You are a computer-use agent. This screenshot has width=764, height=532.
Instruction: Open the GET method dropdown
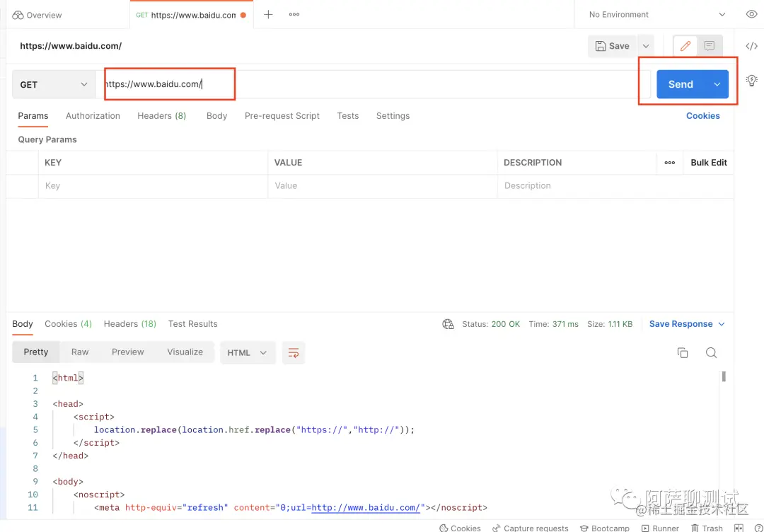[x=54, y=84]
